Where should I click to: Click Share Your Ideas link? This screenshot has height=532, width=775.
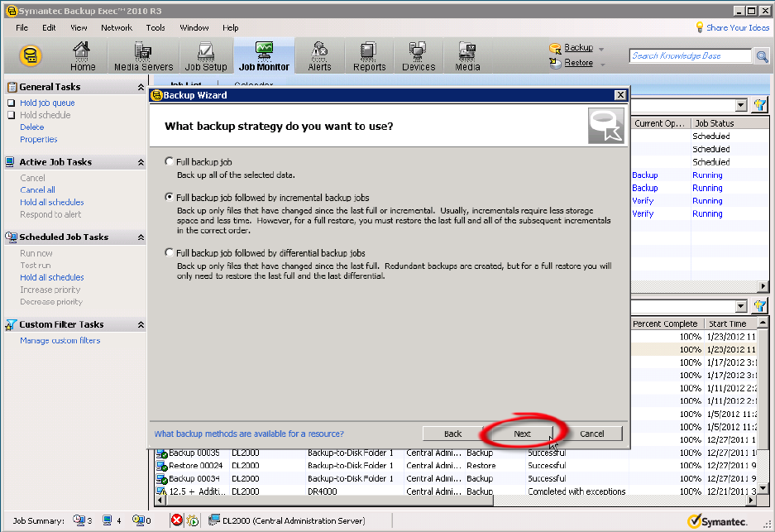point(738,27)
